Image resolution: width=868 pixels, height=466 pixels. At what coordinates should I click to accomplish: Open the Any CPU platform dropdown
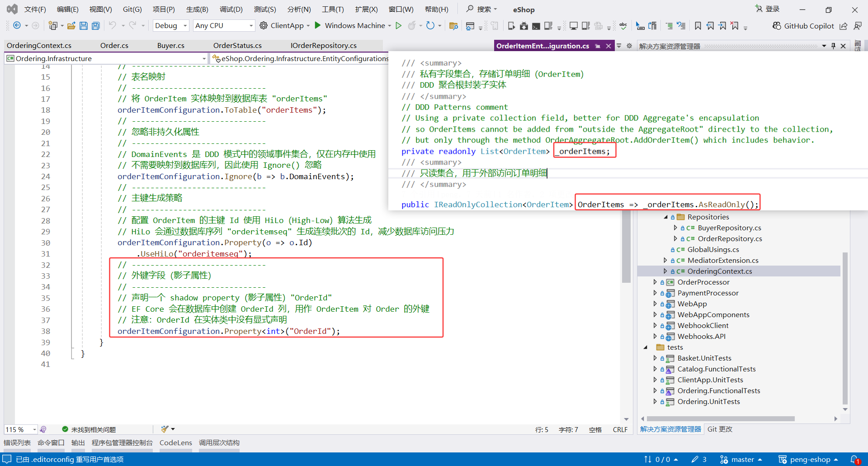224,25
